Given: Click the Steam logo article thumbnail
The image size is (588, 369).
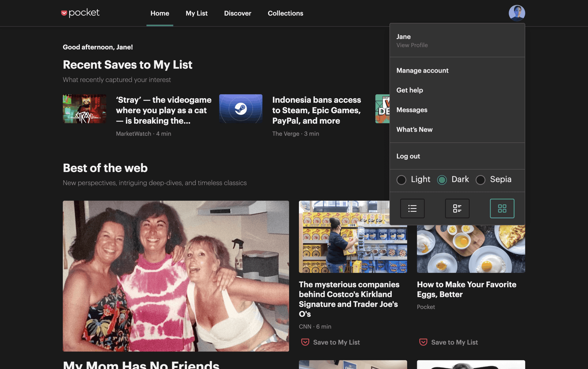Looking at the screenshot, I should pyautogui.click(x=241, y=109).
